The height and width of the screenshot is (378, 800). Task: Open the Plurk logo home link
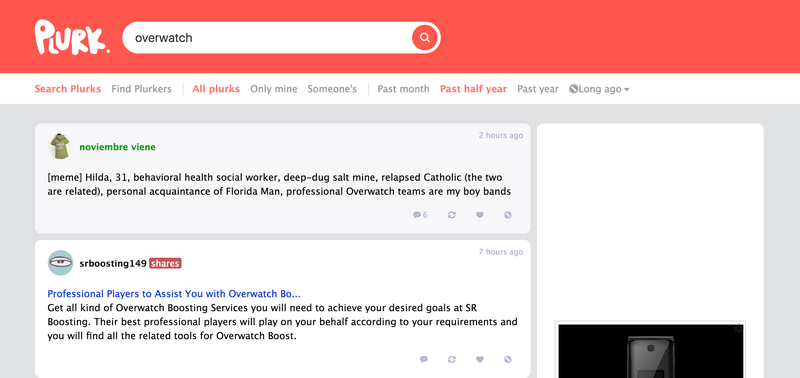72,37
